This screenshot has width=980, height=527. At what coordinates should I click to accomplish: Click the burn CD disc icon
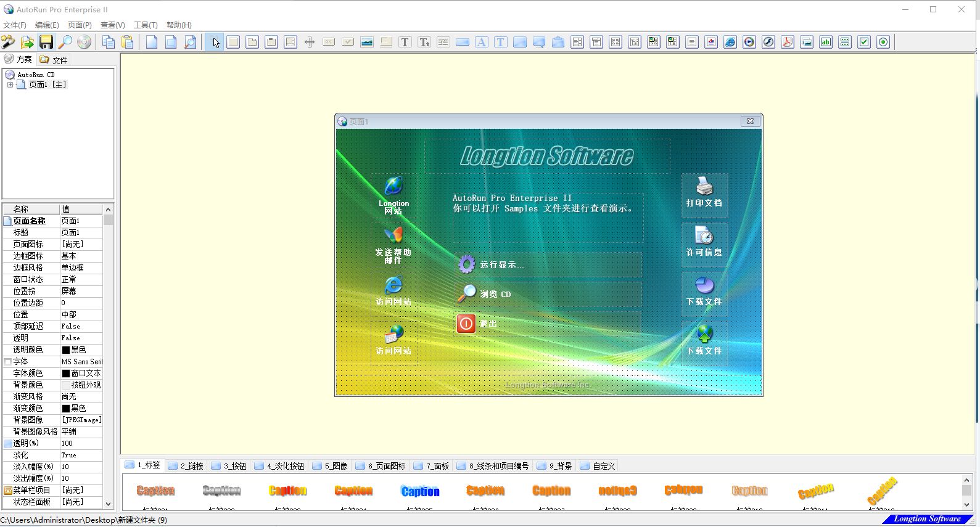pos(84,42)
